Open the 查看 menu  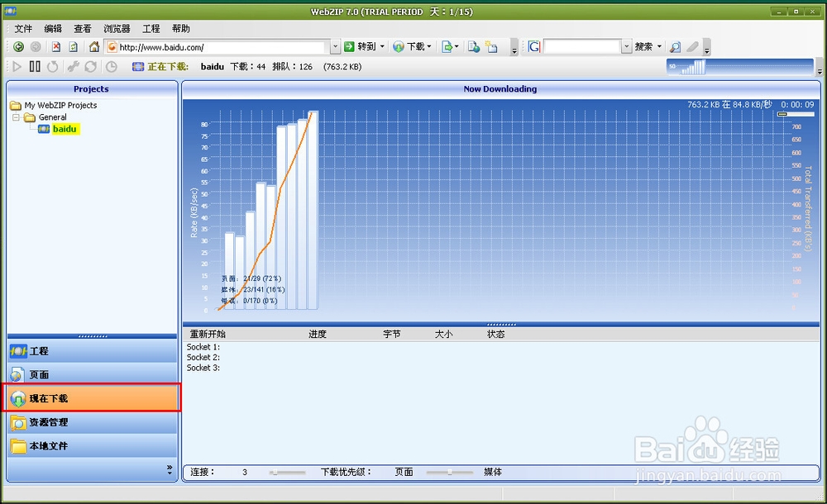point(82,28)
